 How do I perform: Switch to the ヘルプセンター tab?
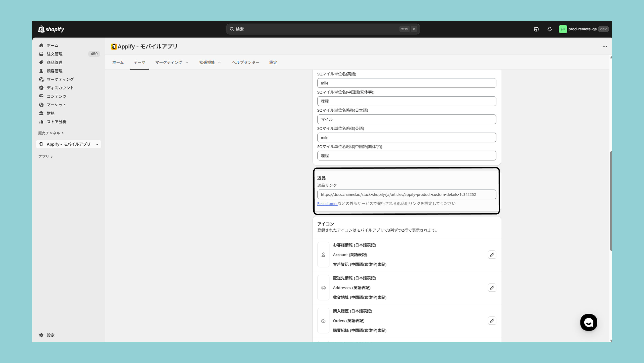click(x=245, y=62)
